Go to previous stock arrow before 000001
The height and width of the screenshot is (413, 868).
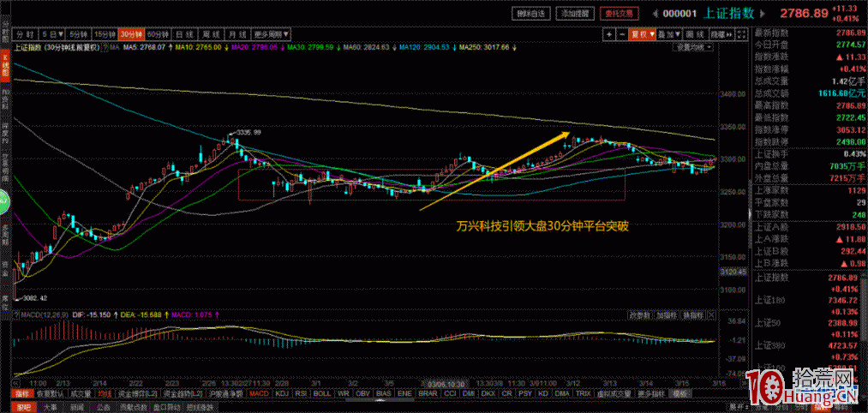654,14
